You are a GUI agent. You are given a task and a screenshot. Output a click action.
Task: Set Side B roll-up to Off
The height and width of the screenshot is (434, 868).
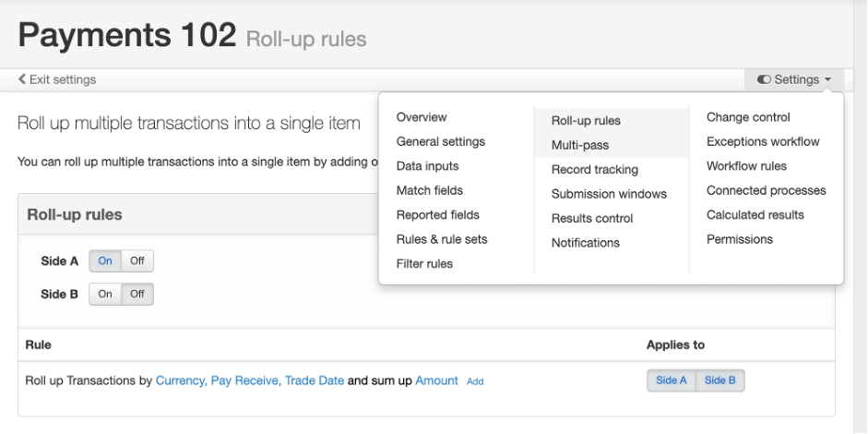coord(137,294)
